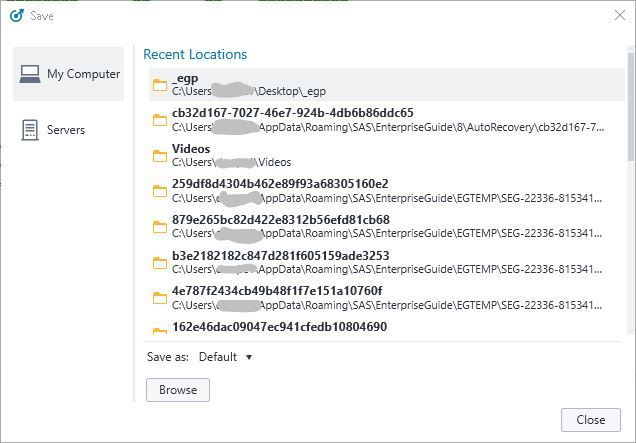Click folder icon beside 879e265bc82d entry
Image resolution: width=636 pixels, height=443 pixels.
click(x=160, y=227)
